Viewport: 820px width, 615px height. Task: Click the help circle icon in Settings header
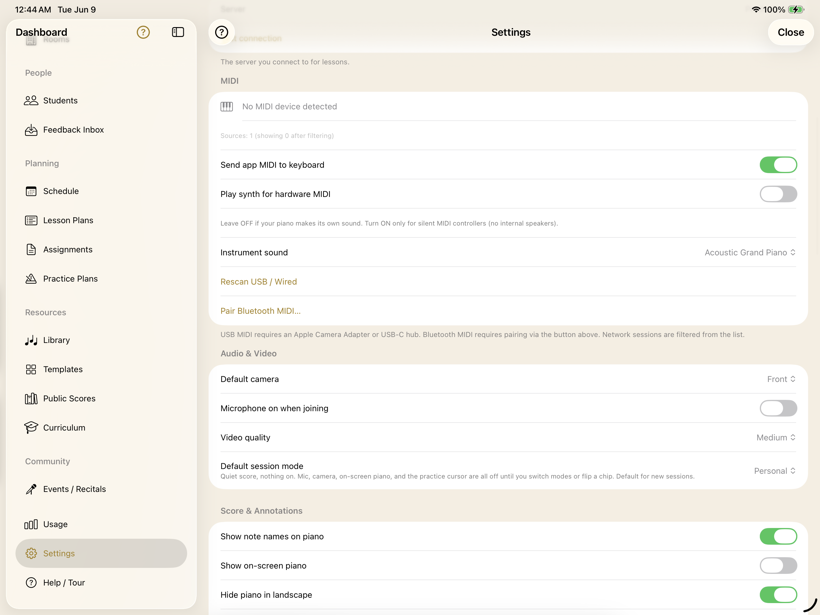coord(222,32)
